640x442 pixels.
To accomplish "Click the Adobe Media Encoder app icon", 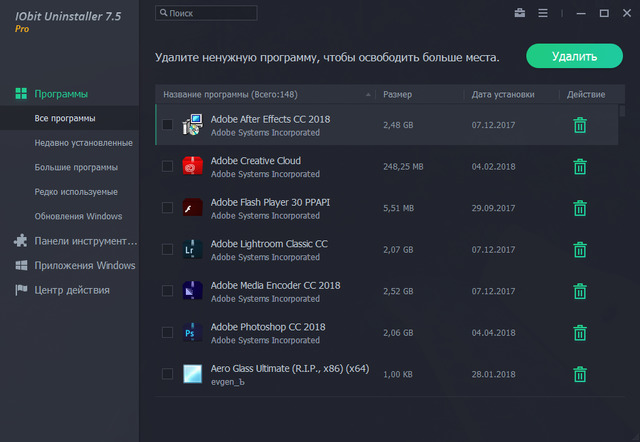I will pos(193,291).
